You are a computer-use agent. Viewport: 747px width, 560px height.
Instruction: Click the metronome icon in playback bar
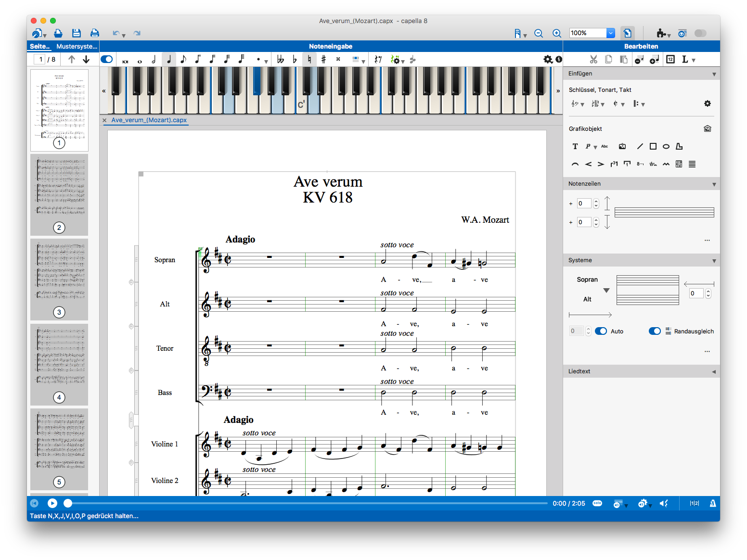(713, 503)
